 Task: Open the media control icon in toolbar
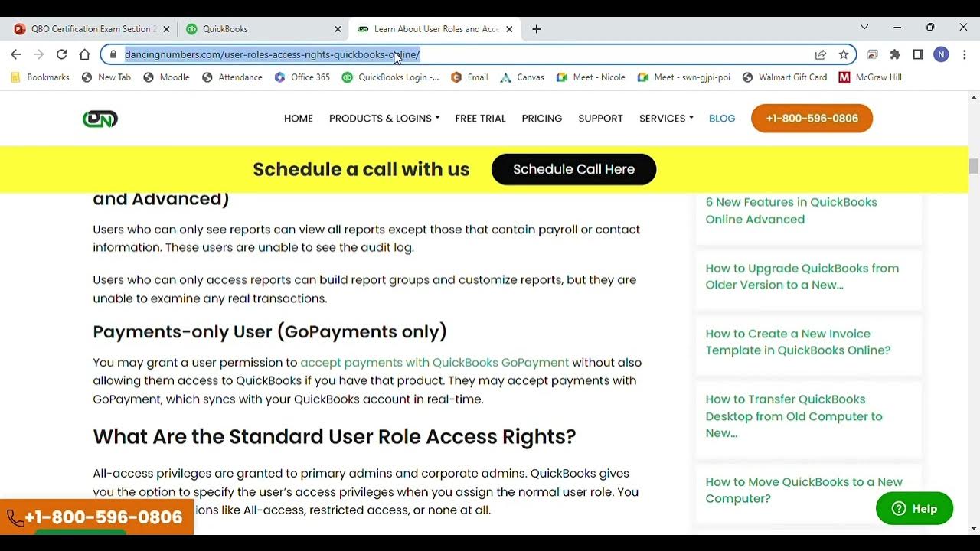(x=872, y=54)
